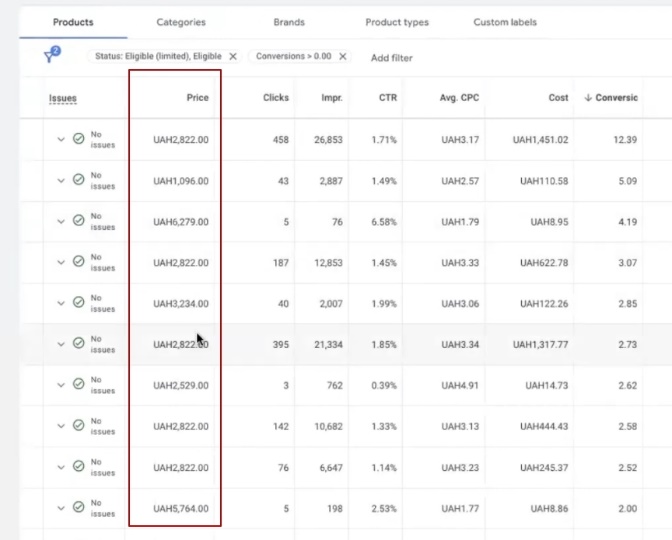Go to the Product types tab
This screenshot has height=540, width=672.
[395, 22]
